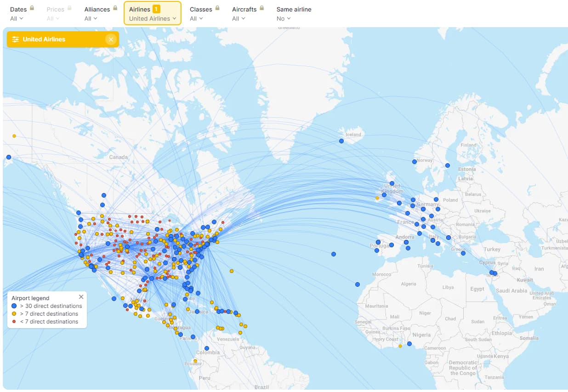Select the yellow airport marker in Ecuador
This screenshot has height=392, width=568.
pos(195,361)
